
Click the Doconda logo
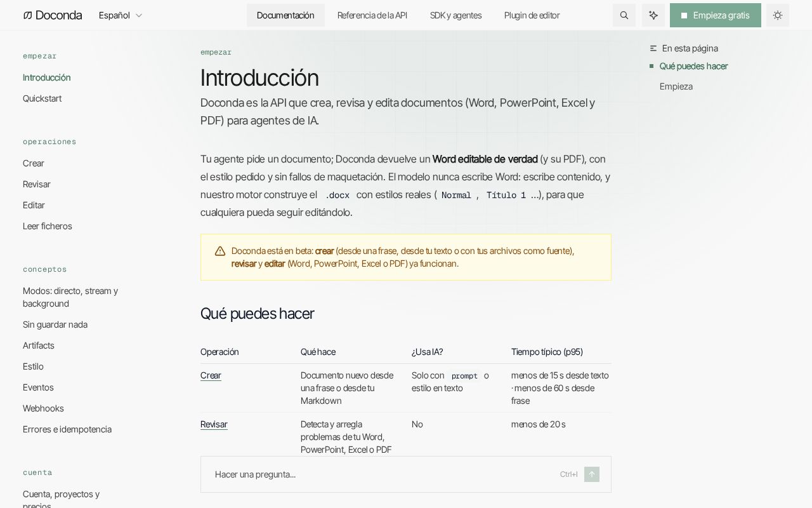pos(53,15)
